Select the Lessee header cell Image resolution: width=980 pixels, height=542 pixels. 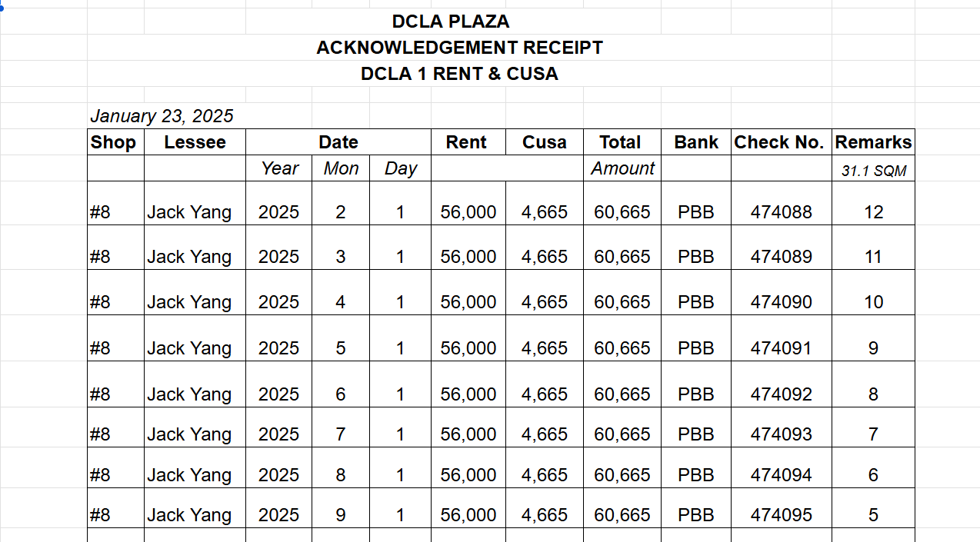[x=195, y=142]
